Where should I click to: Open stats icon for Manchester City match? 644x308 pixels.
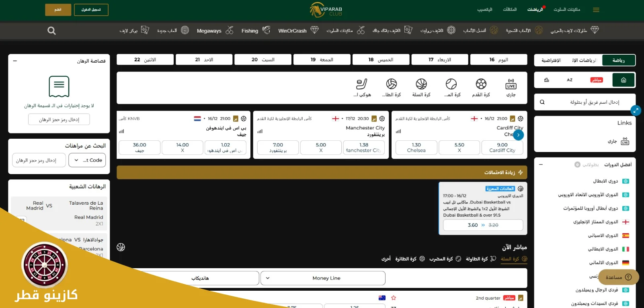point(260,131)
